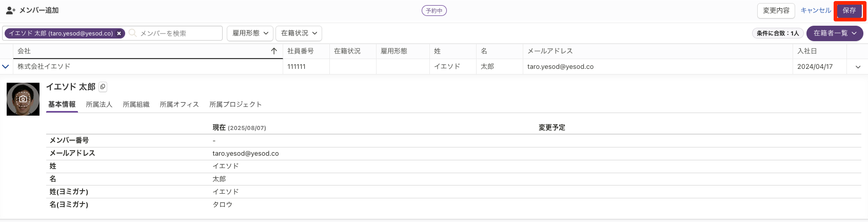The height and width of the screenshot is (222, 868).
Task: Click the camera icon on profile photo
Action: tap(23, 99)
